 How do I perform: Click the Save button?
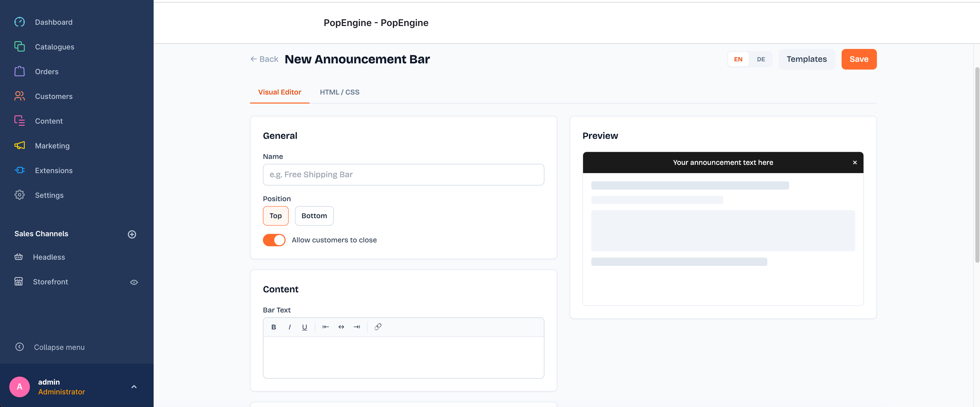859,59
